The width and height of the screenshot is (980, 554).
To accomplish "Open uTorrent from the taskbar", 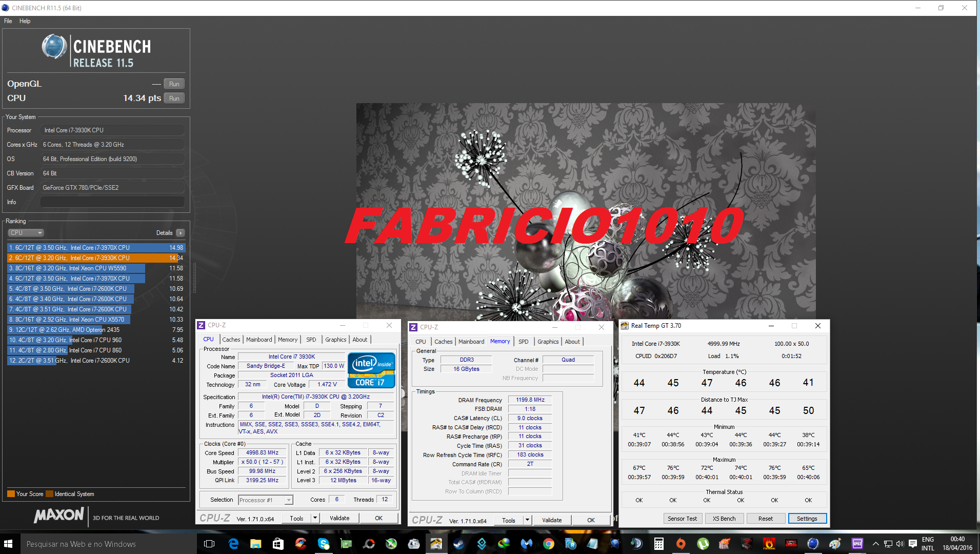I will coord(703,544).
